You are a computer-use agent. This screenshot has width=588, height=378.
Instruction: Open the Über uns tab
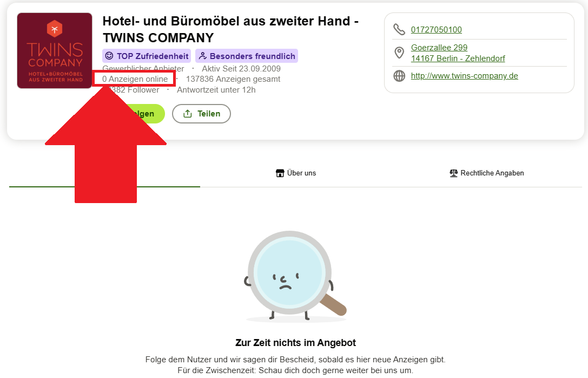[296, 173]
